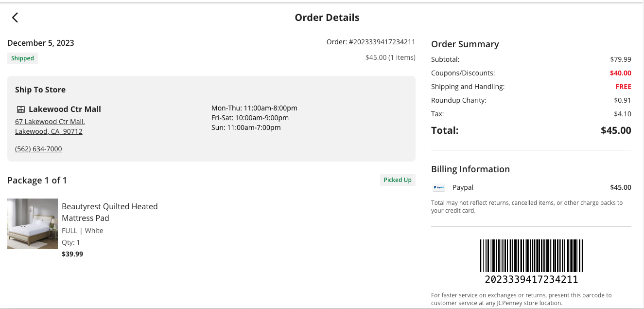Image resolution: width=644 pixels, height=309 pixels.
Task: Click the Lakewood, CA 90712 address line
Action: coord(49,131)
